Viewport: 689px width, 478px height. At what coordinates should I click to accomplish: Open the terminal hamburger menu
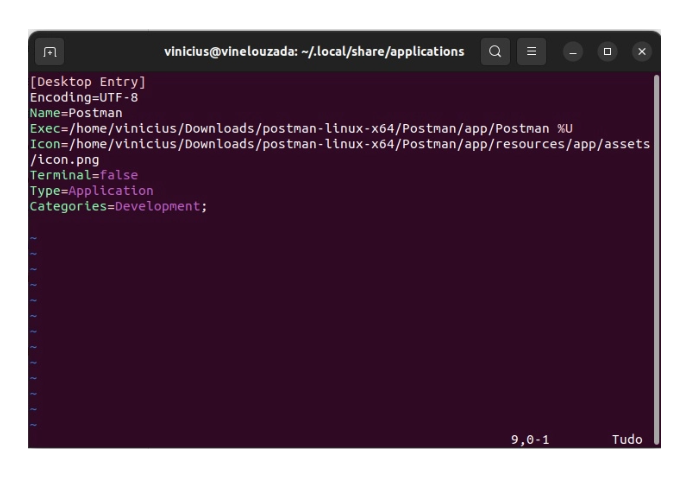pos(531,52)
